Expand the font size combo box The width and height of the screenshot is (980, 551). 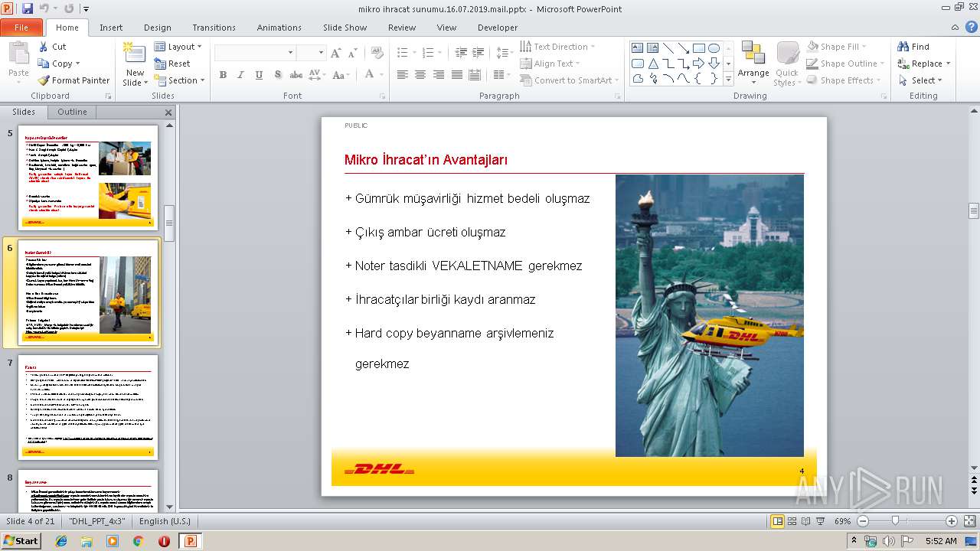pyautogui.click(x=322, y=53)
